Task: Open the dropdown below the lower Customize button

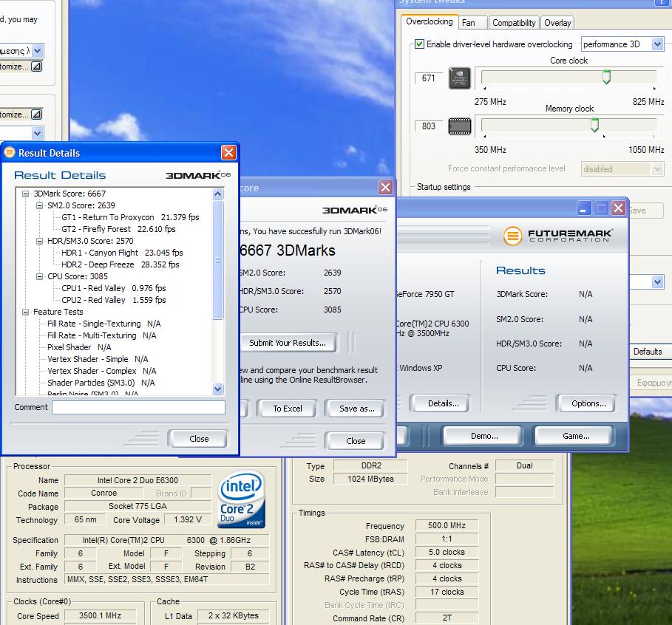Action: pos(37,133)
